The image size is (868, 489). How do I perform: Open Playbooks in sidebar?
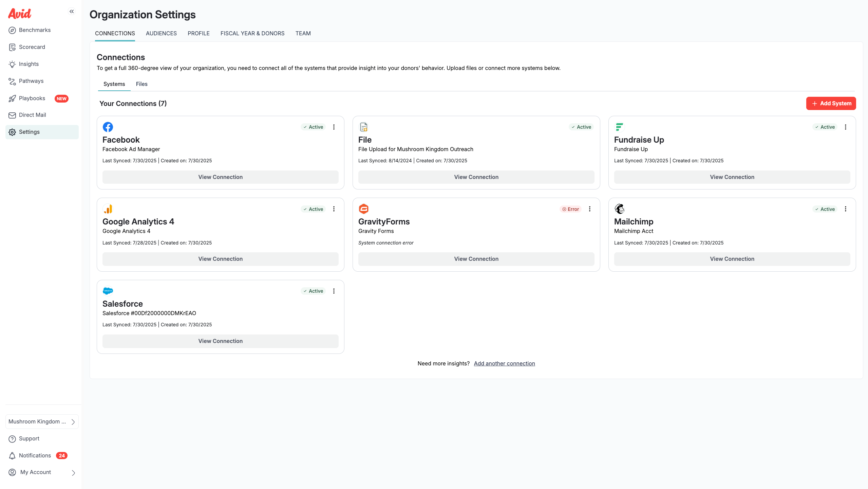42,98
